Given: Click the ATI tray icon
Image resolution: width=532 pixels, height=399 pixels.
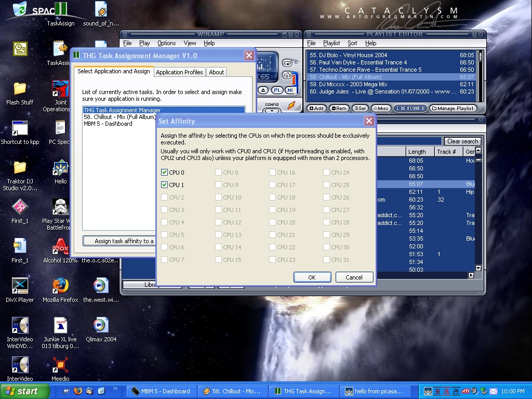Looking at the screenshot, I should point(465,391).
